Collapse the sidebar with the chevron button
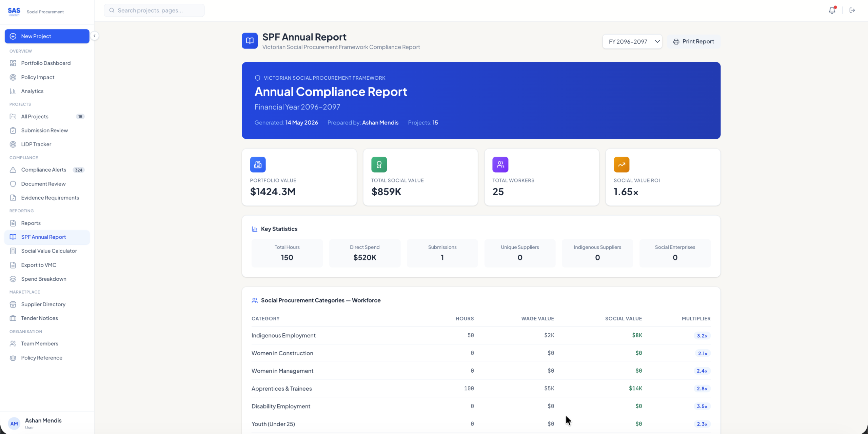The image size is (868, 434). click(x=95, y=36)
